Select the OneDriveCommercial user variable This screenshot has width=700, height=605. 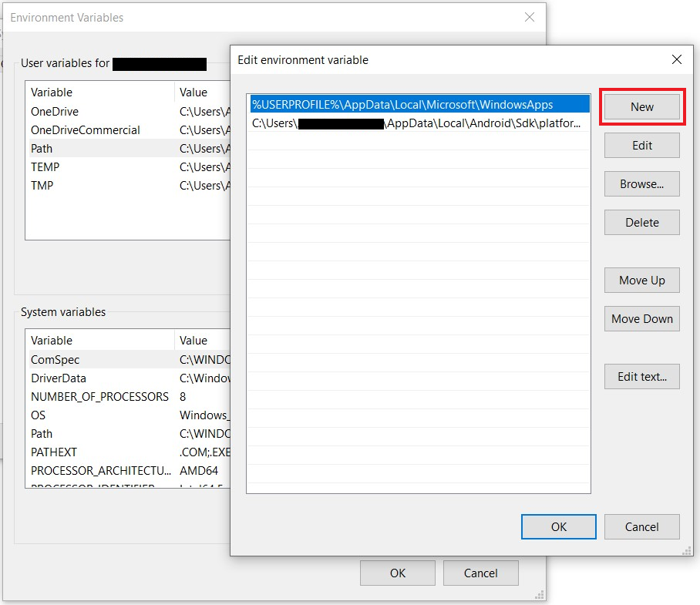(x=77, y=129)
